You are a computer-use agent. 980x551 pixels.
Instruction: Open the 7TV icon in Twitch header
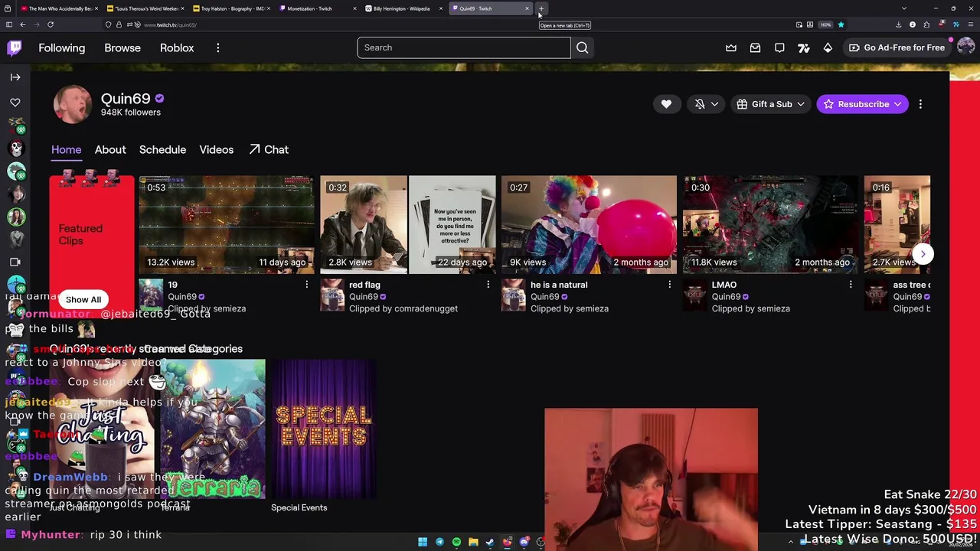(804, 47)
